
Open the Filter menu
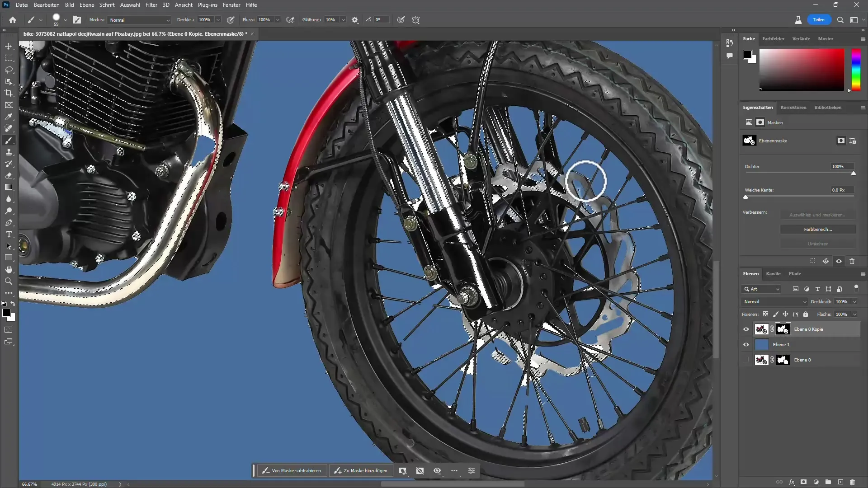pyautogui.click(x=151, y=5)
